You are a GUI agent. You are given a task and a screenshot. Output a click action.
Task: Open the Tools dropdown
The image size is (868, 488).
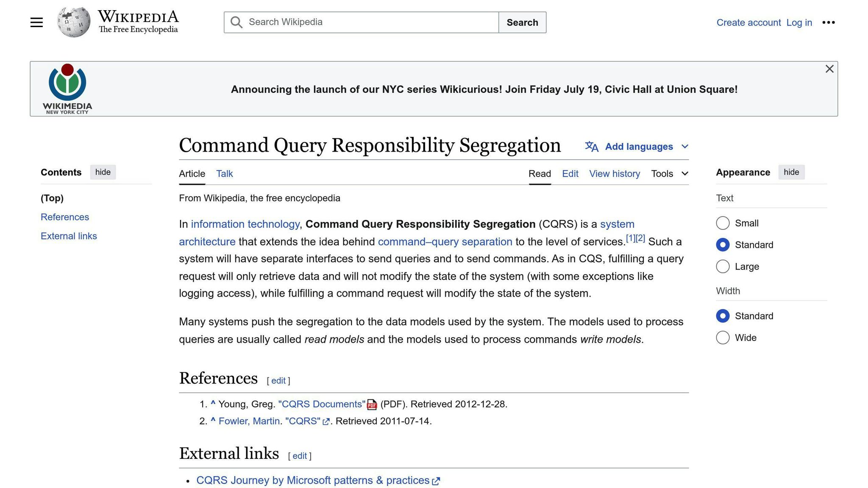[669, 174]
